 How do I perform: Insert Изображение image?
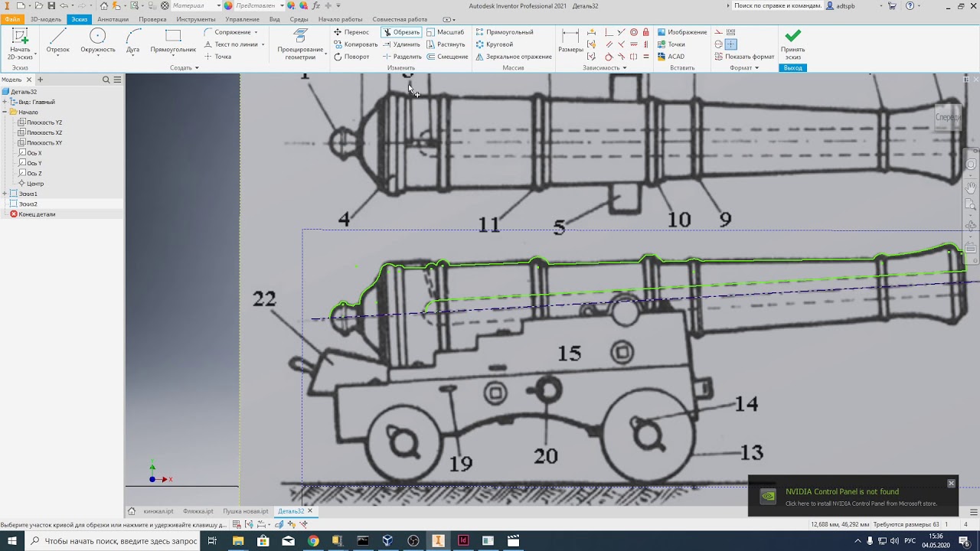point(681,32)
